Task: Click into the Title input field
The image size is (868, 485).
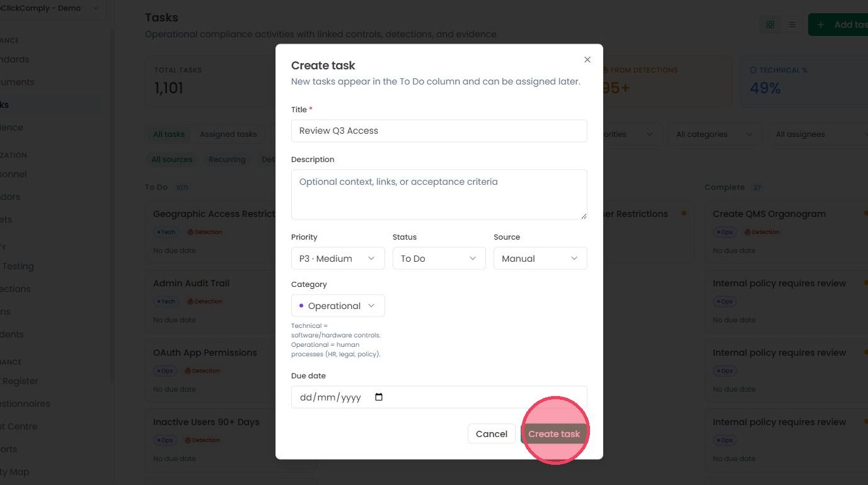Action: 439,131
